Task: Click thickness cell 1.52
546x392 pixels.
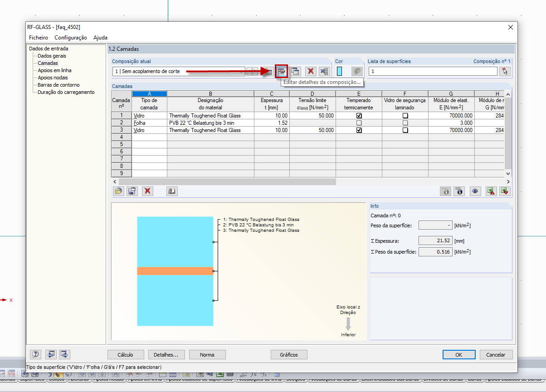Action: 272,123
